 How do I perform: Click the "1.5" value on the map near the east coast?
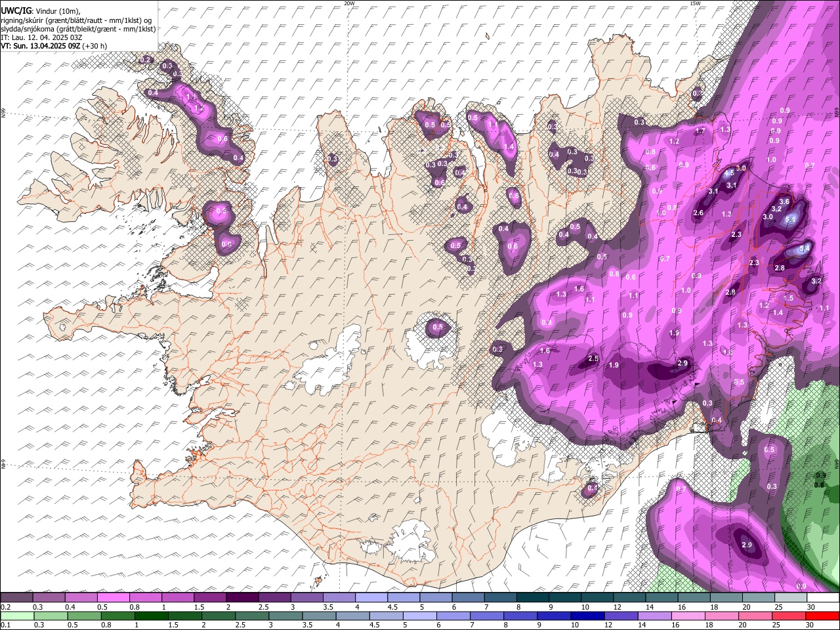[788, 298]
